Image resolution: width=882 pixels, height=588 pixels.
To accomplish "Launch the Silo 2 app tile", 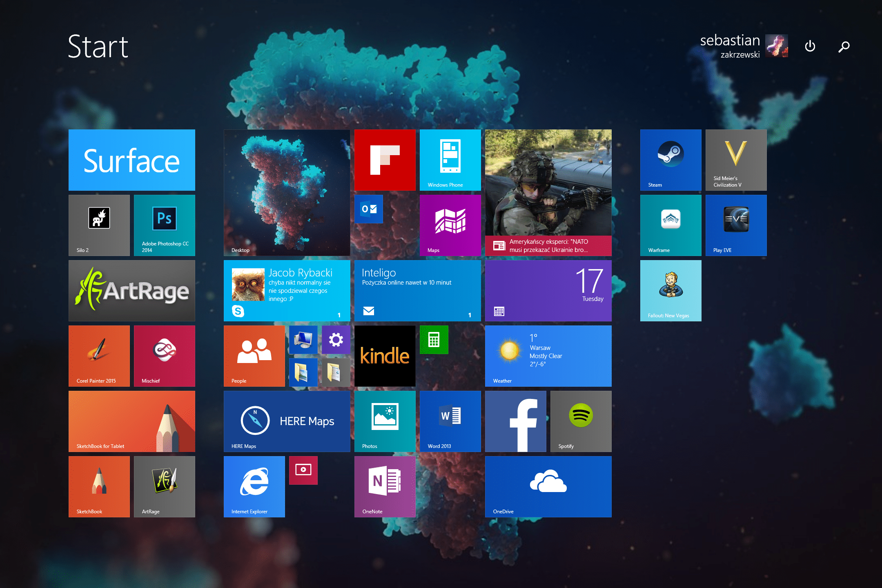I will (x=99, y=225).
